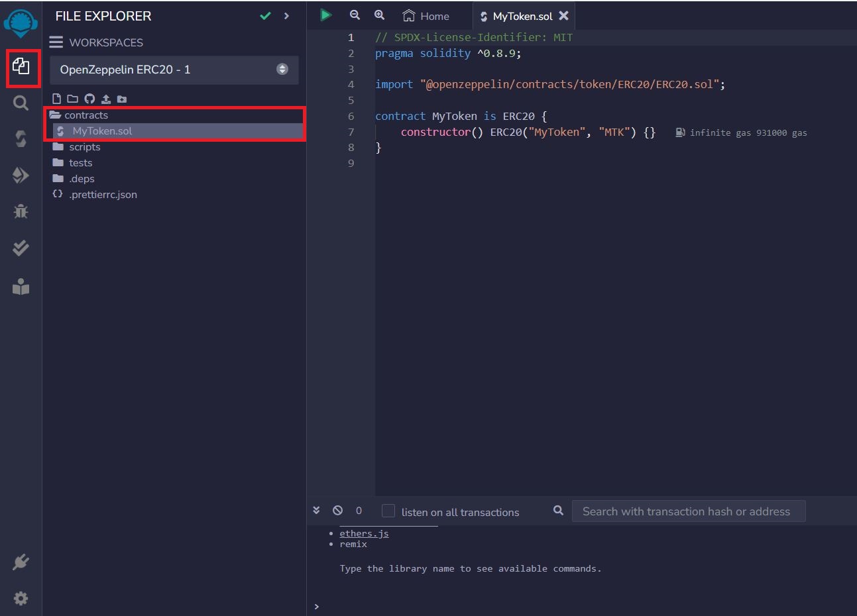
Task: Click the transaction hash search field
Action: coord(688,511)
